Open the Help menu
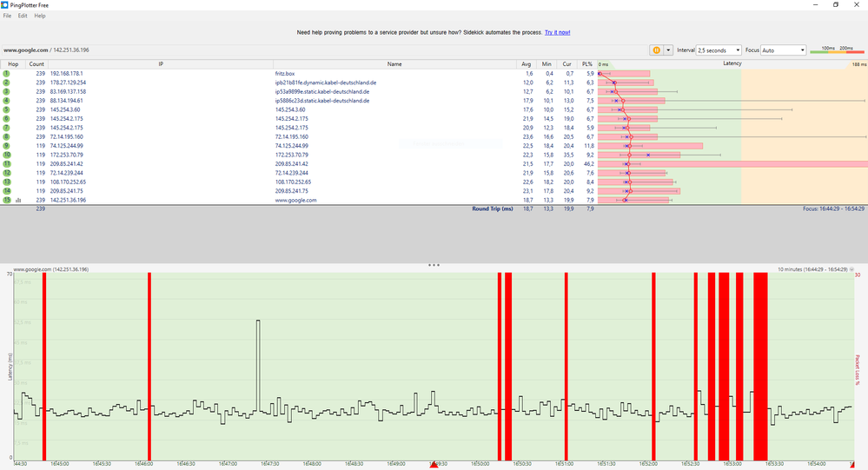The image size is (868, 470). click(x=40, y=16)
